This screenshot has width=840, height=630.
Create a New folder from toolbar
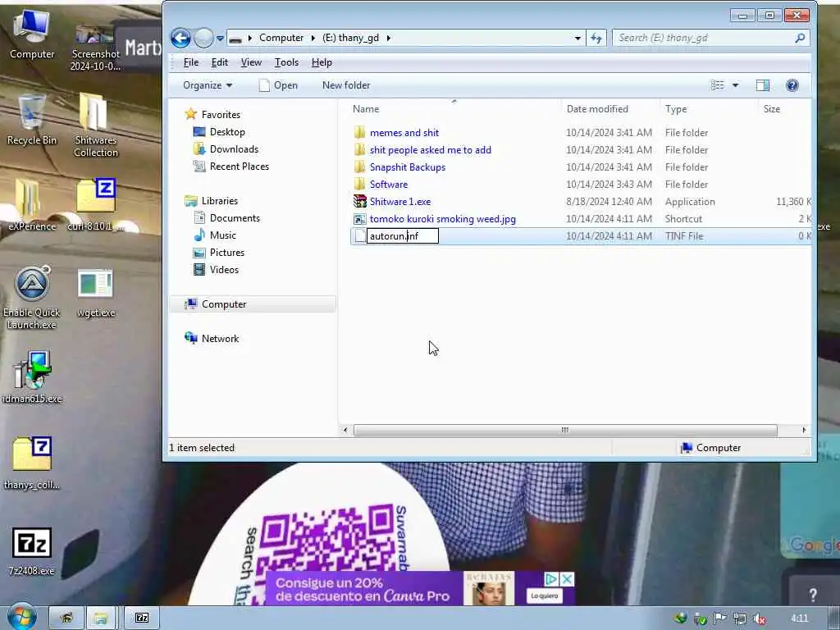pos(346,85)
